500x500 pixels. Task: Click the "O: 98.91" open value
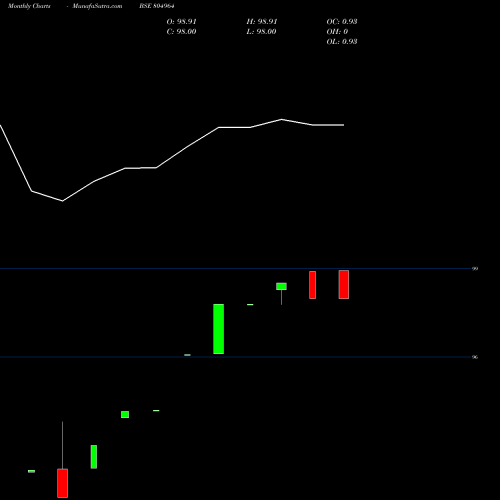click(x=181, y=22)
